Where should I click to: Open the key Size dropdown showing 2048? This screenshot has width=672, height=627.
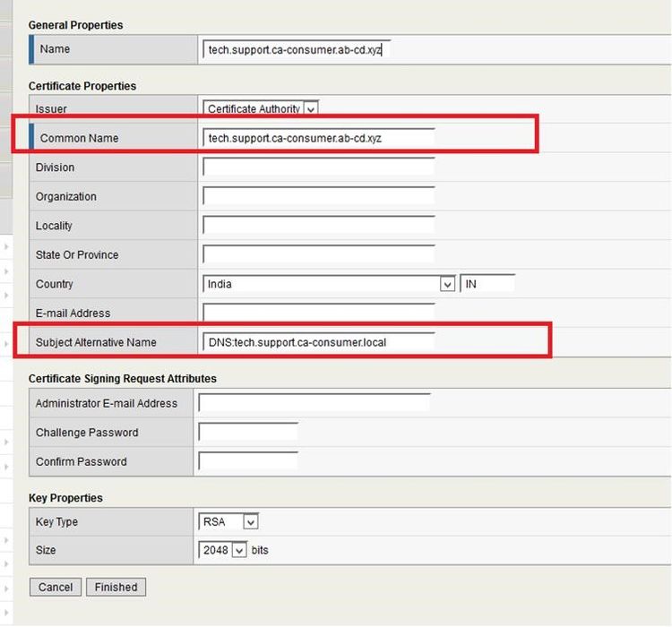[x=222, y=550]
